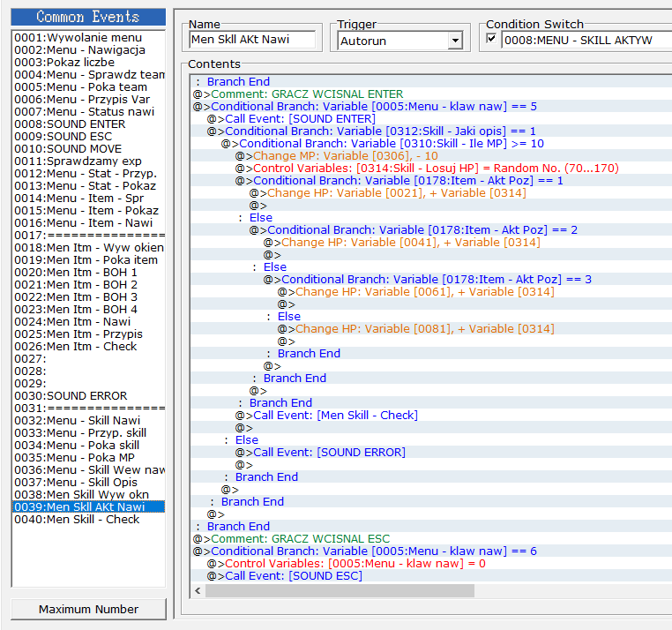Select common event 0025:Men Itm - Przypis
The width and height of the screenshot is (672, 630).
click(x=88, y=334)
